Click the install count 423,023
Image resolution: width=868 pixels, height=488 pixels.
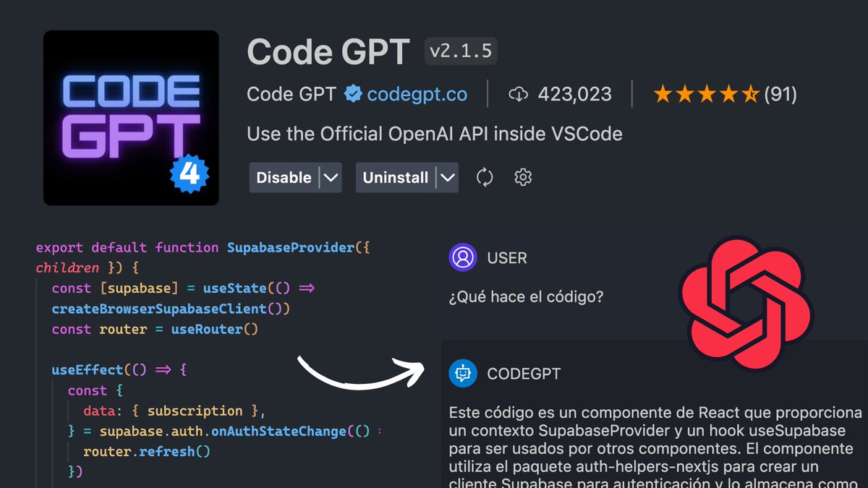pyautogui.click(x=575, y=94)
